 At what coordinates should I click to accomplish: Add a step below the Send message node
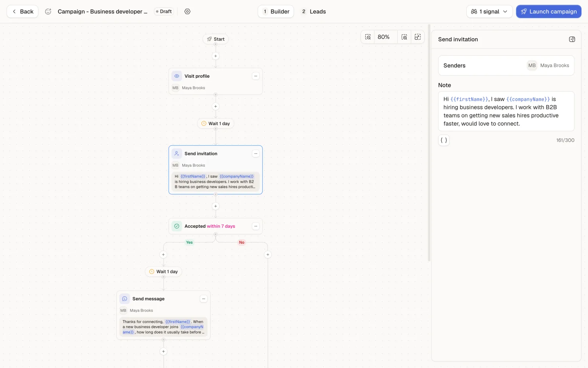164,351
